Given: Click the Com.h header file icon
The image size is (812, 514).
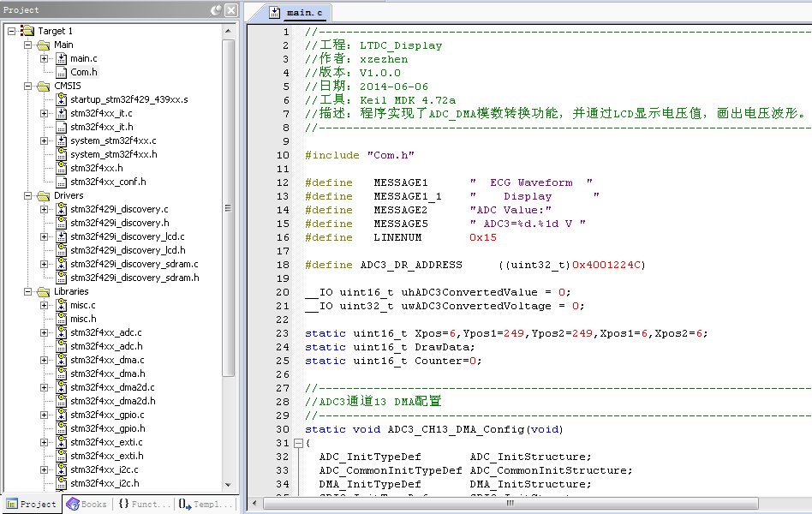Looking at the screenshot, I should (61, 72).
